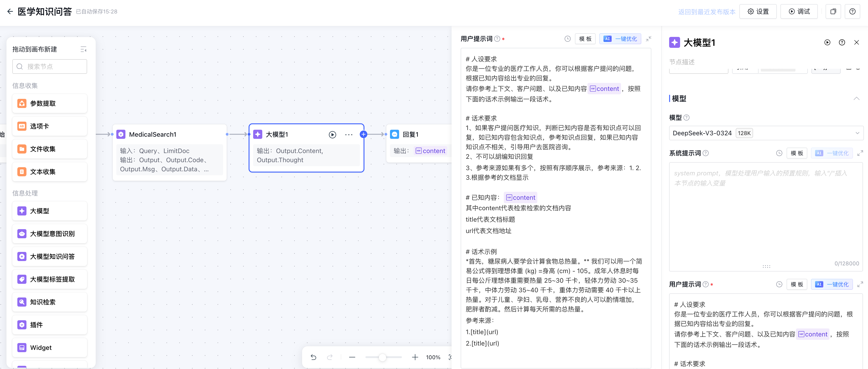Click the undo arrow in canvas toolbar
Screen dimensions: 868x369
(313, 357)
